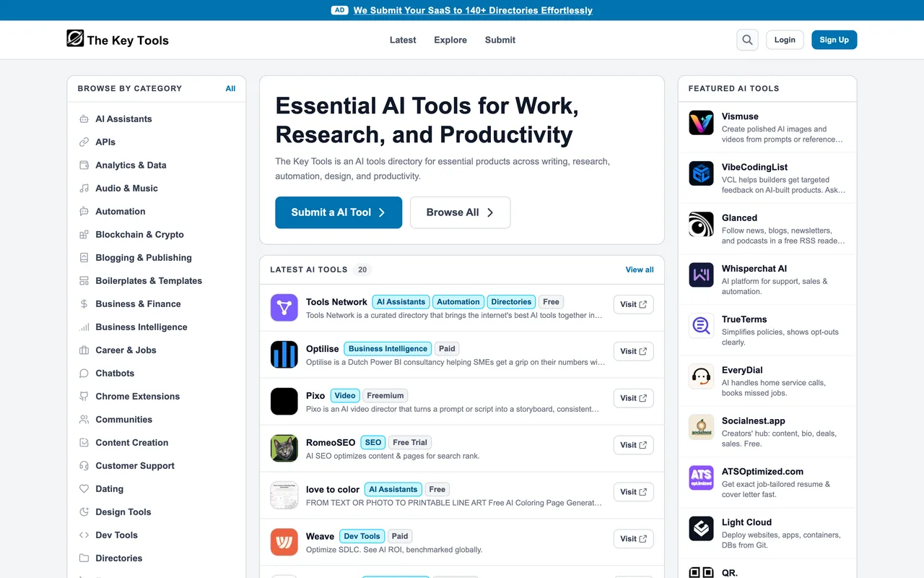Click Optilise bar chart logo
924x578 pixels.
[284, 355]
